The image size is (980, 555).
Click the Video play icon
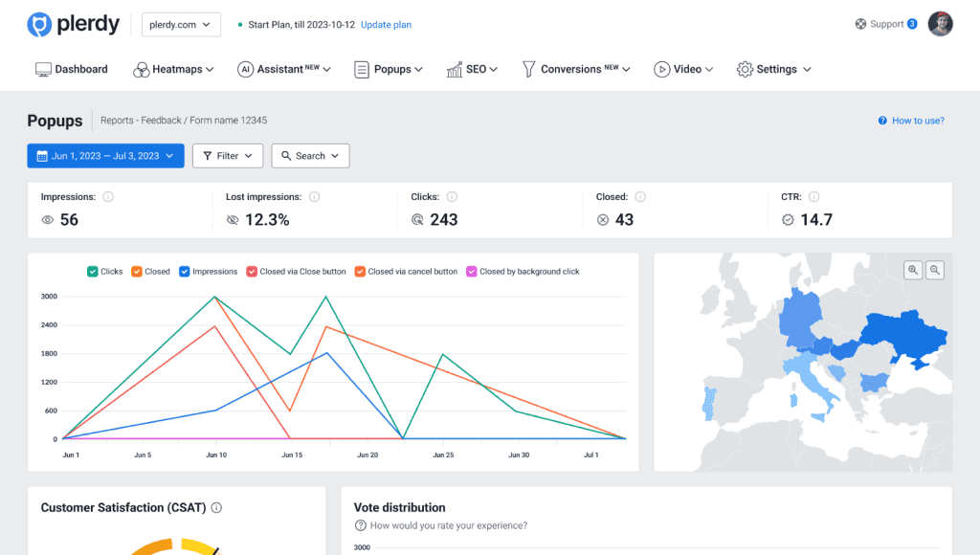tap(661, 69)
